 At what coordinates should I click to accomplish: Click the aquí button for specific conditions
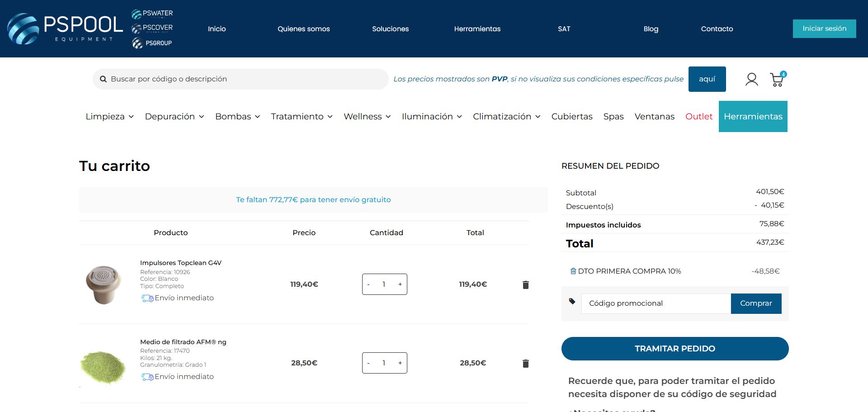pyautogui.click(x=707, y=79)
